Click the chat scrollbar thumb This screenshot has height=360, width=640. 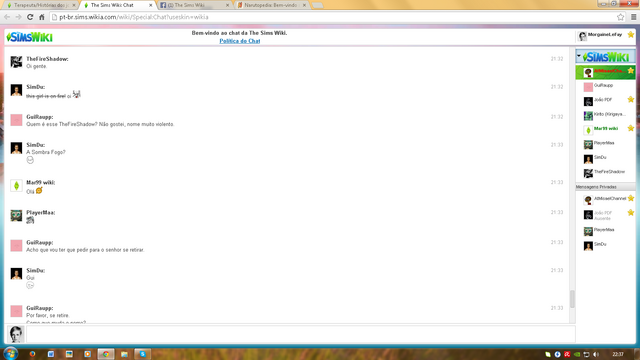572,299
